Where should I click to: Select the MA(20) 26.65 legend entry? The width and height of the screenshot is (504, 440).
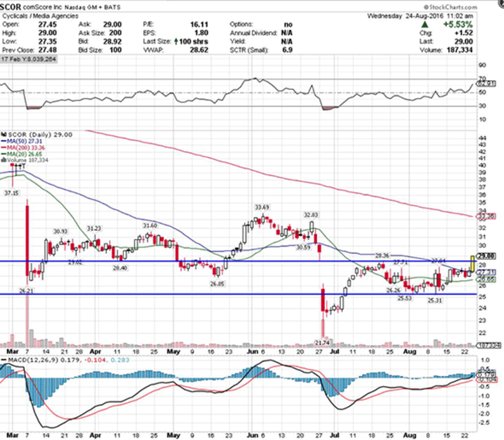click(24, 154)
